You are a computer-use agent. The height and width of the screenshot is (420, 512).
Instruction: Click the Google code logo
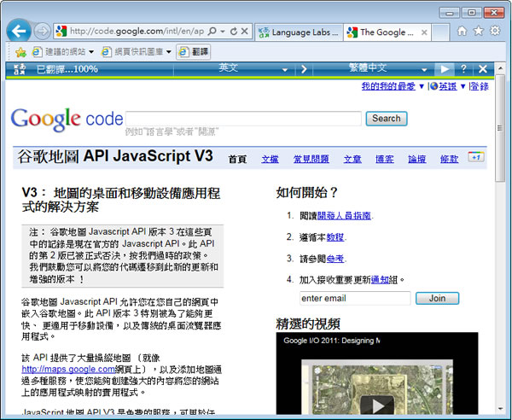pos(67,120)
